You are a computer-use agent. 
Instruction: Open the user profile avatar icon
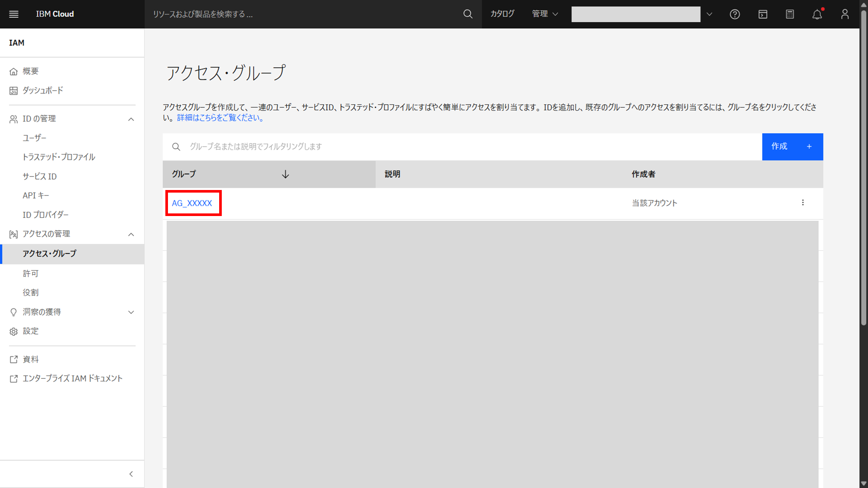(845, 14)
